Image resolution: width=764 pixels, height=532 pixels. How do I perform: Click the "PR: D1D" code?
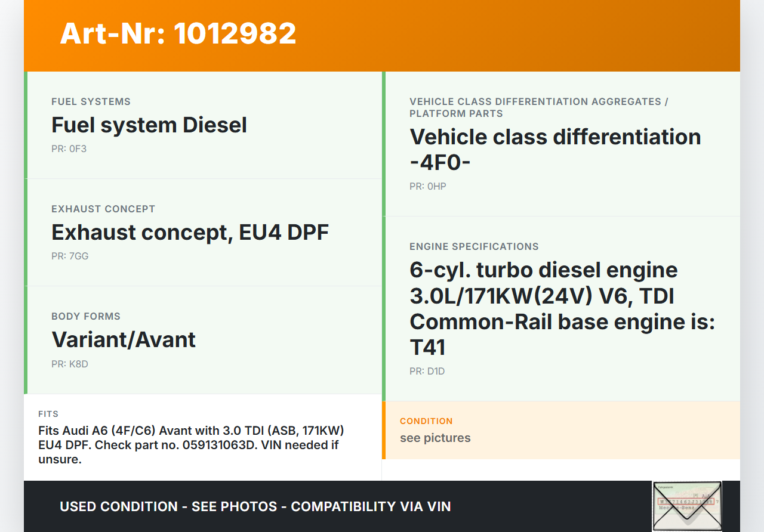(427, 371)
